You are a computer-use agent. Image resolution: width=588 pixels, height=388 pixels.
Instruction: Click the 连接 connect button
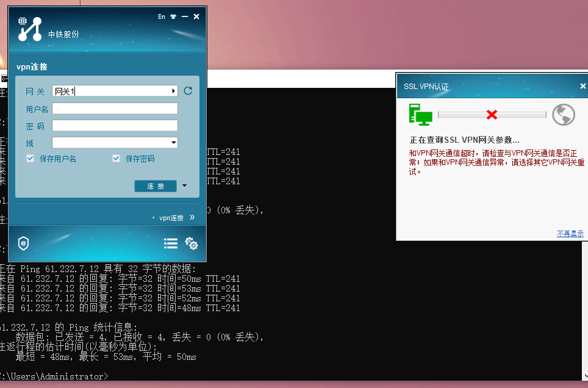pos(156,186)
